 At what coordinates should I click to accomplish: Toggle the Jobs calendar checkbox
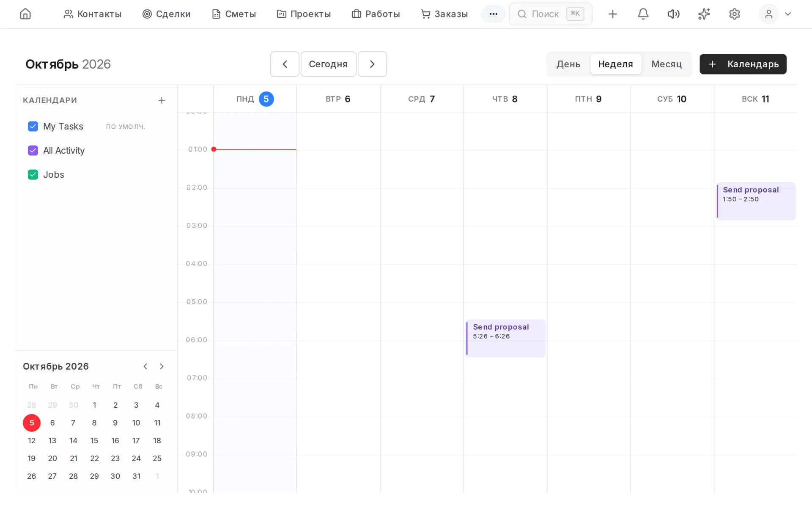(x=33, y=174)
